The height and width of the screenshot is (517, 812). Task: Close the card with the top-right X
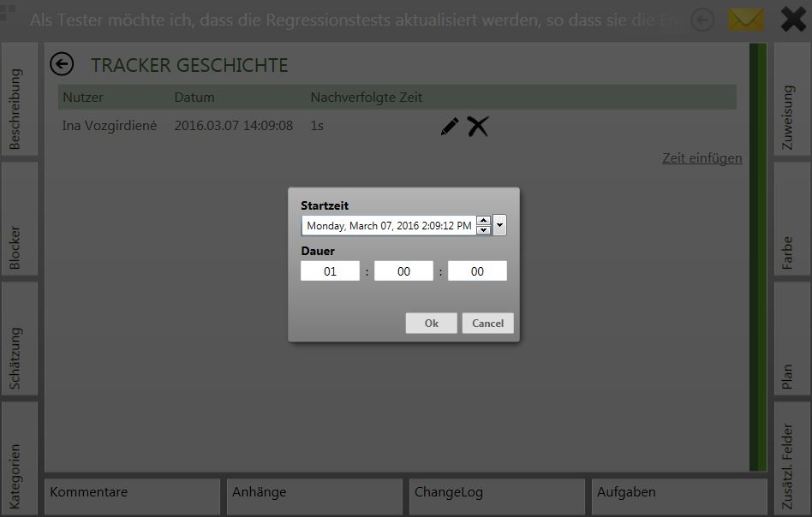pyautogui.click(x=793, y=20)
